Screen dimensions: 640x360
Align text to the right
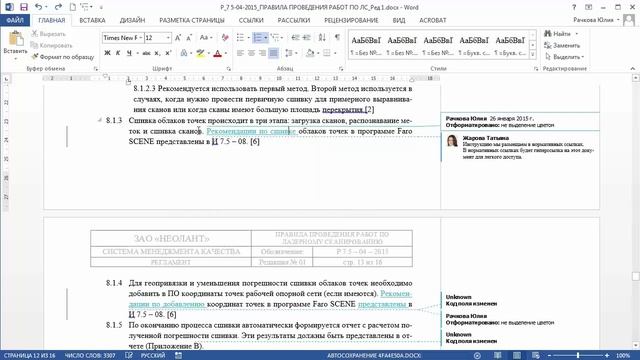click(262, 53)
